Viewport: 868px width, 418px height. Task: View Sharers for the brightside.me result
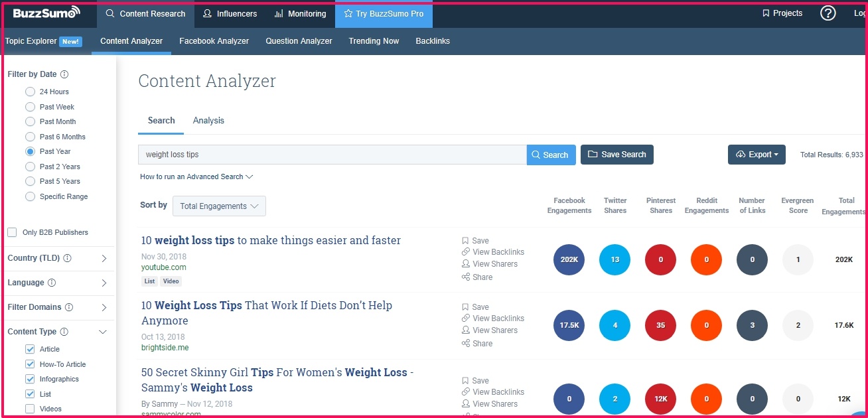(490, 330)
